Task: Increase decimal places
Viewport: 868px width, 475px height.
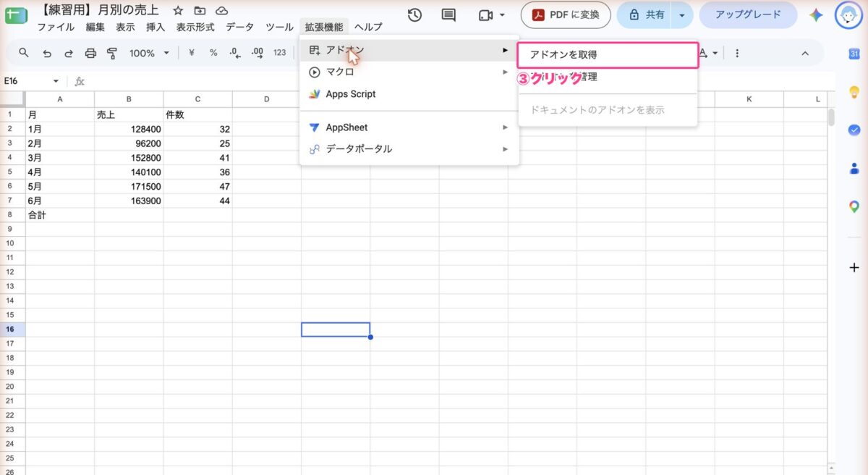Action: pos(257,53)
